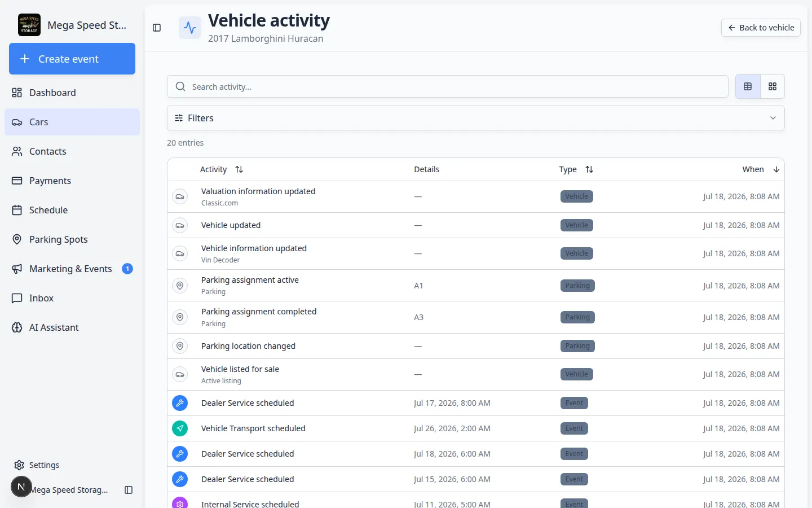Click the Details column header
Screen dimensions: 812x508
pos(426,169)
